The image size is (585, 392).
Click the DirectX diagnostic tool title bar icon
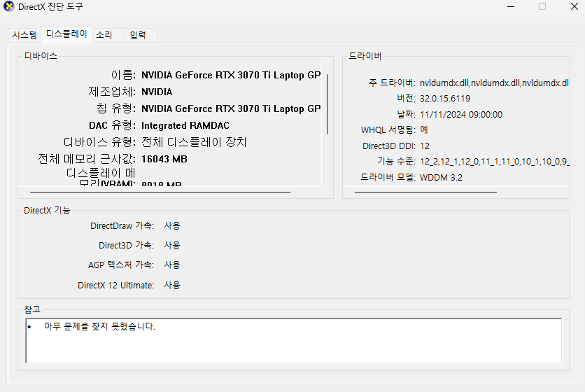tap(8, 6)
